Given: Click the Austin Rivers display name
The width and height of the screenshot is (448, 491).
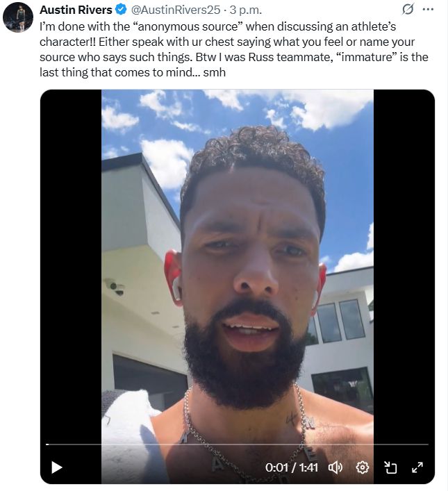Looking at the screenshot, I should (x=76, y=10).
